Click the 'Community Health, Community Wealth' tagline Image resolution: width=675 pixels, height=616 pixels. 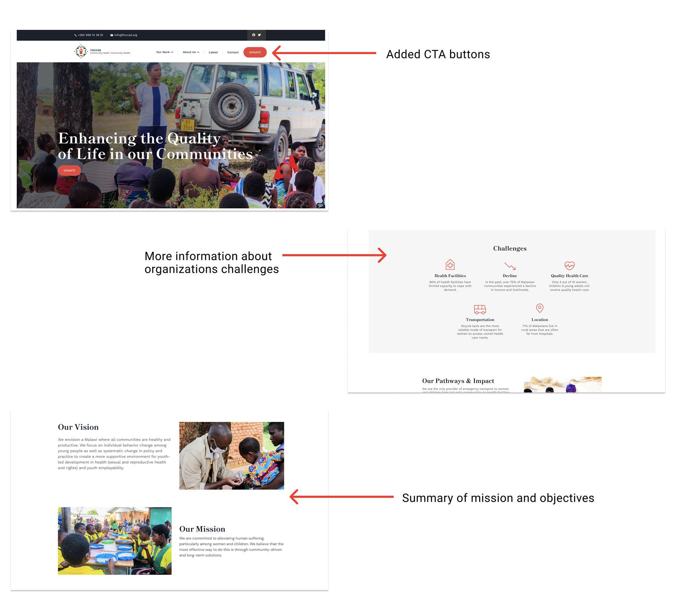pos(110,53)
